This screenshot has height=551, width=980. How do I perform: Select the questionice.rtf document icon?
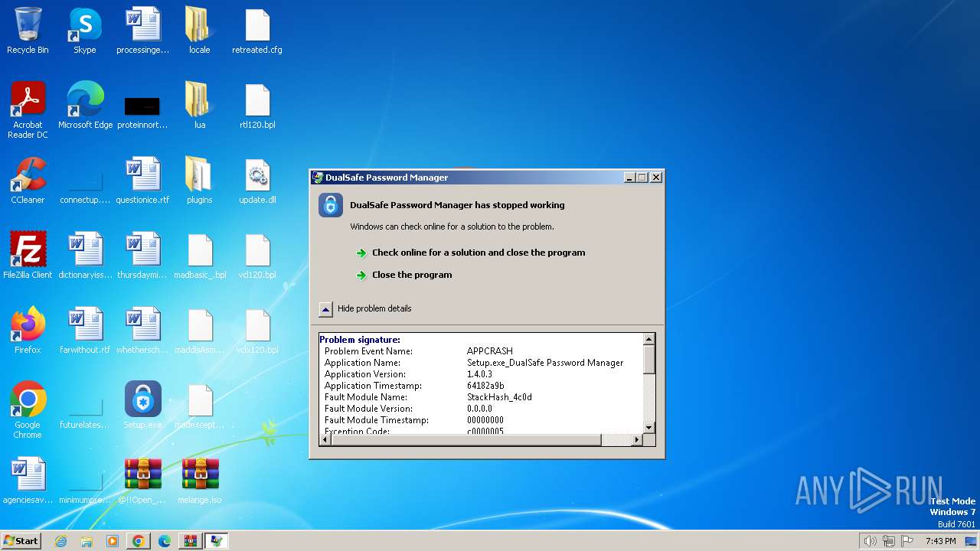click(x=143, y=181)
